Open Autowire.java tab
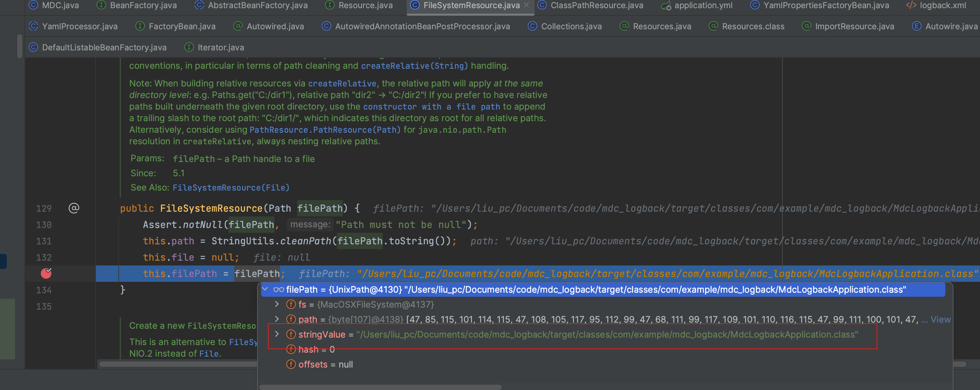This screenshot has height=390, width=980. 945,26
